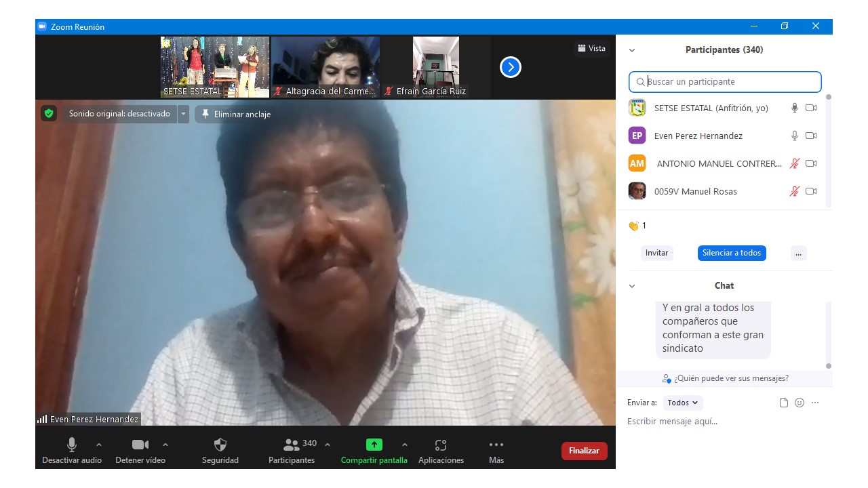Start sharing with the green Compartir pantalla icon

click(x=374, y=445)
